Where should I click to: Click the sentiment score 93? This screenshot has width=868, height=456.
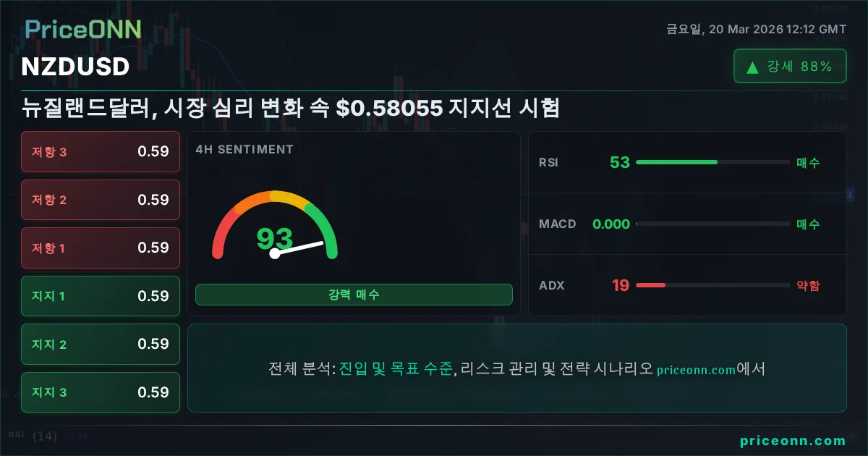coord(275,237)
